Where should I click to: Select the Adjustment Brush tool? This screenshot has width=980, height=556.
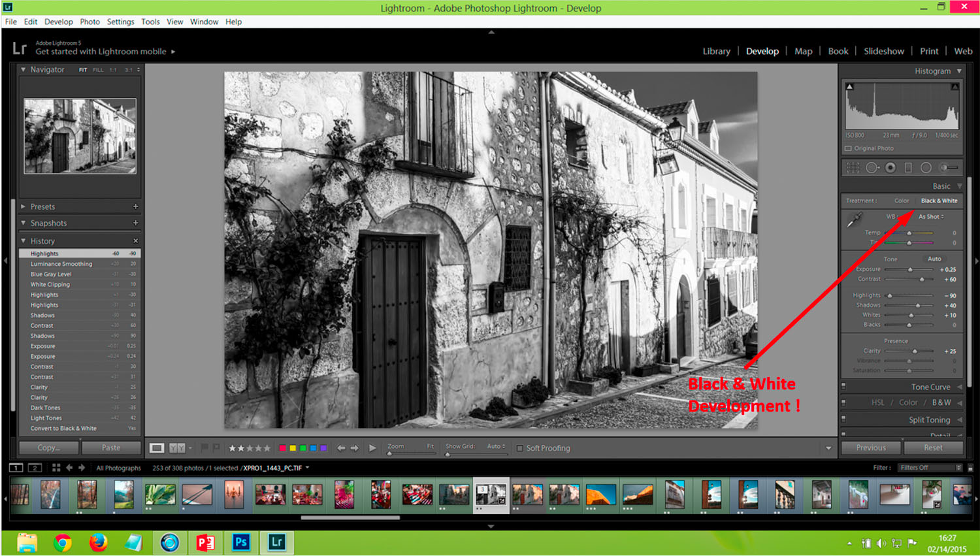coord(948,168)
